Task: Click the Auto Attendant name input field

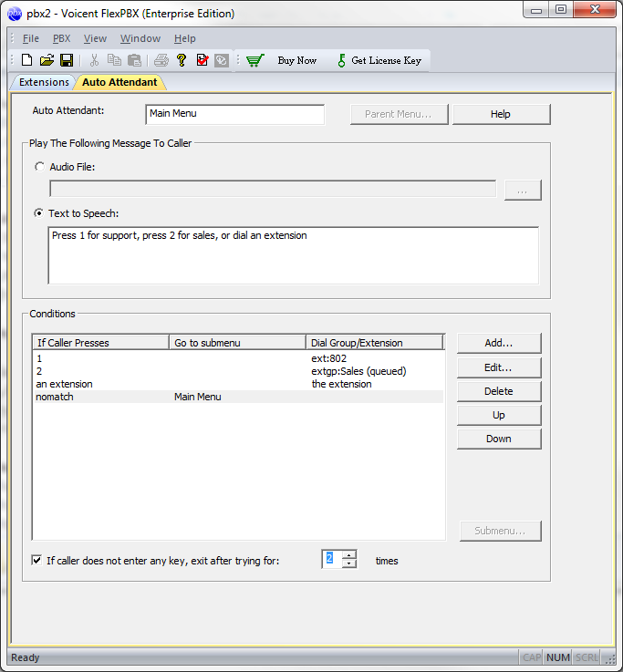Action: (x=234, y=114)
